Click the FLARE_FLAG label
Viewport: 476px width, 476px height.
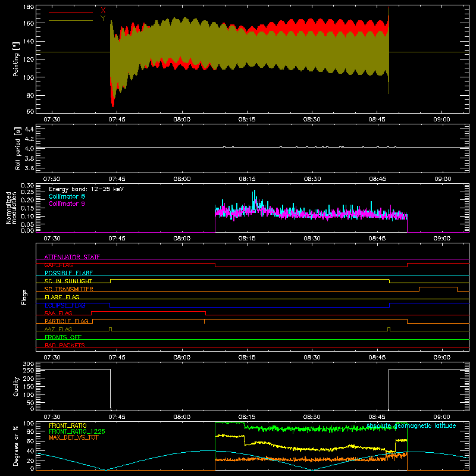(62, 297)
